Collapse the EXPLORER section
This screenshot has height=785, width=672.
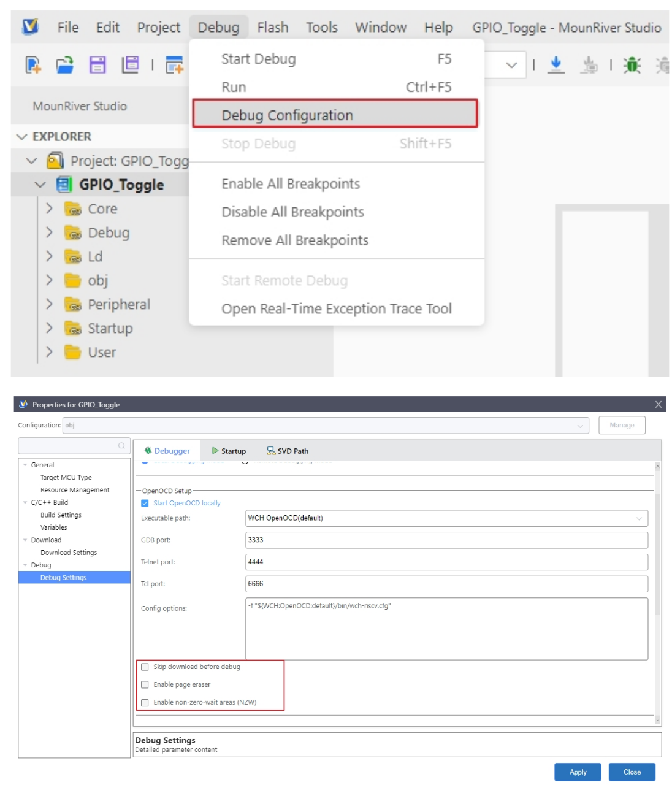[x=22, y=137]
